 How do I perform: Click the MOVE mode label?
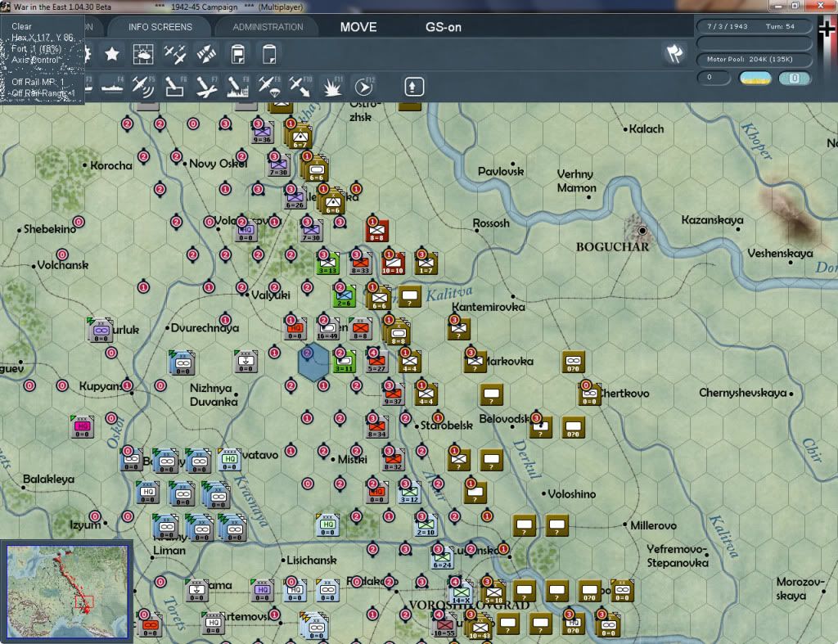click(x=358, y=27)
